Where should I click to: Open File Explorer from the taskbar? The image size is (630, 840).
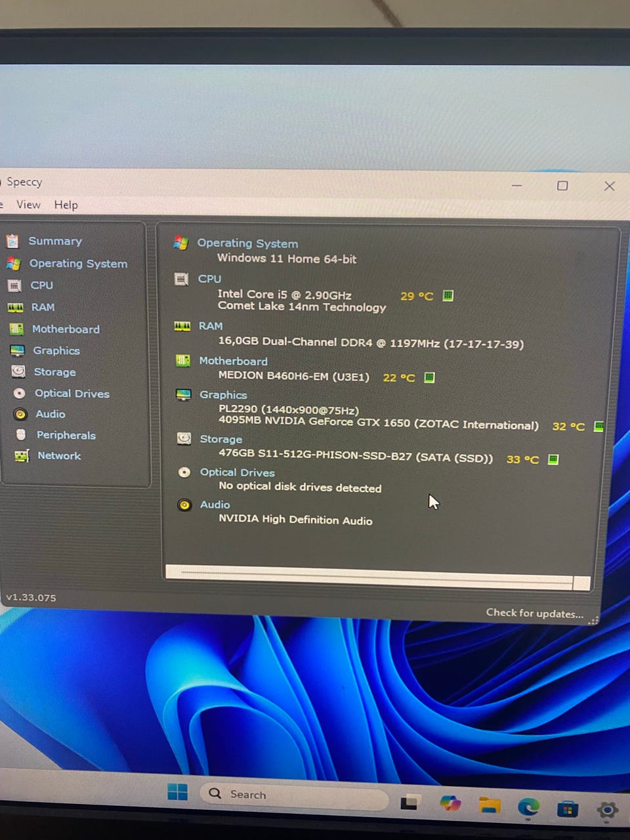coord(490,805)
